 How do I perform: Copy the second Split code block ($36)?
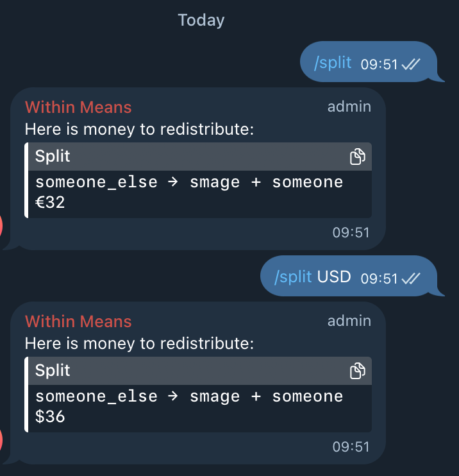point(357,371)
